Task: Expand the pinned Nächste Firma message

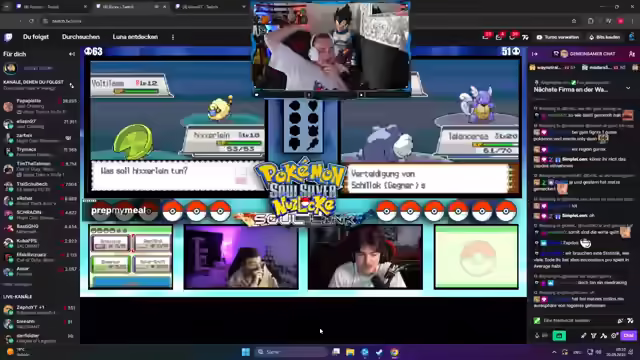Action: 628,88
